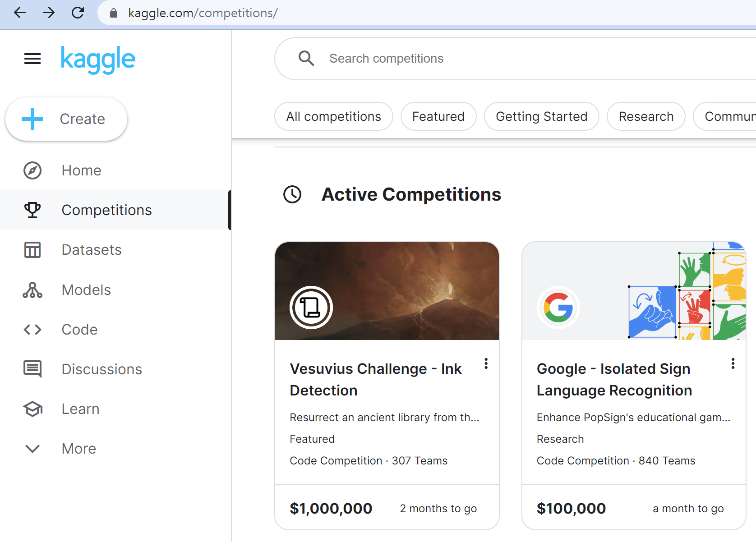
Task: Click the Kaggle logo
Action: (98, 59)
